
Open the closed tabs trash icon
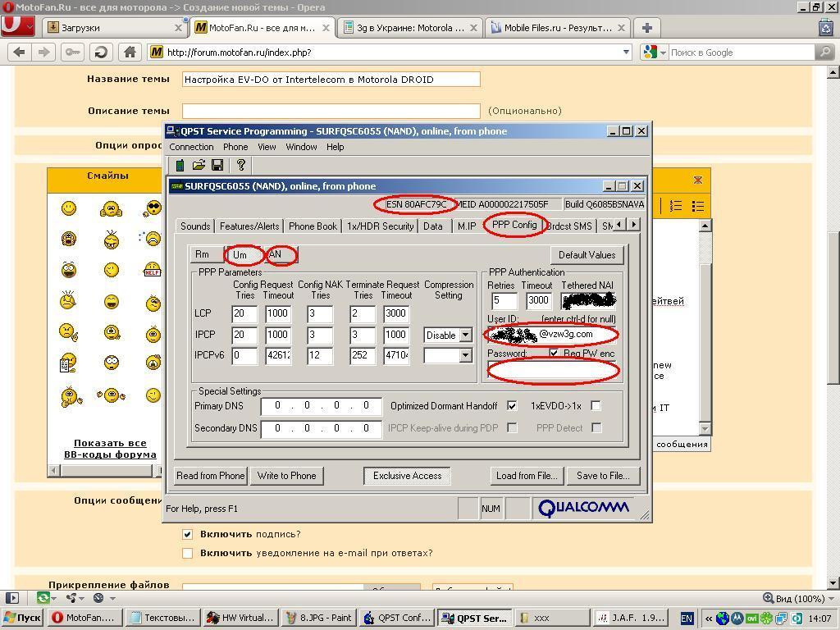coord(825,27)
